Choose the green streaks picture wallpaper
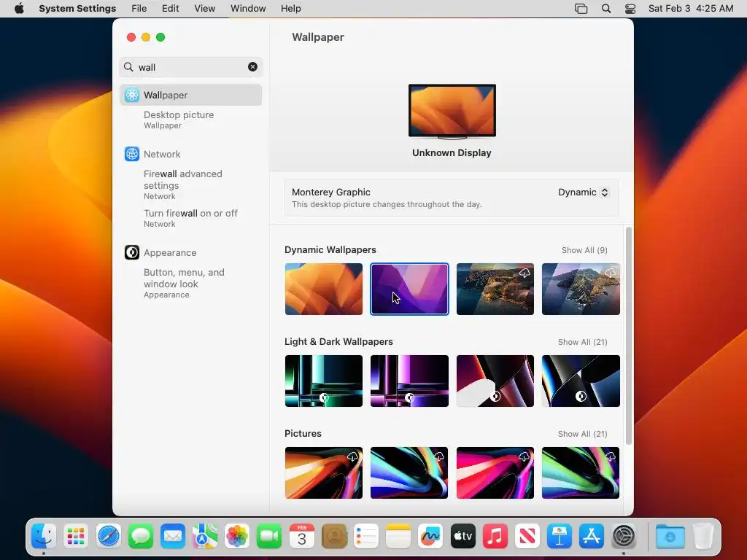The height and width of the screenshot is (560, 747). click(x=581, y=472)
